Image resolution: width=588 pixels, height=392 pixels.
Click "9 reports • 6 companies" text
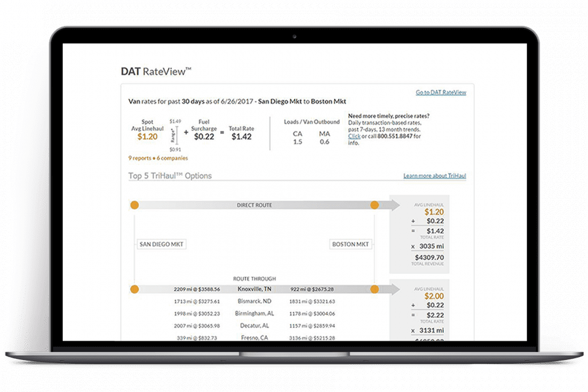(158, 158)
